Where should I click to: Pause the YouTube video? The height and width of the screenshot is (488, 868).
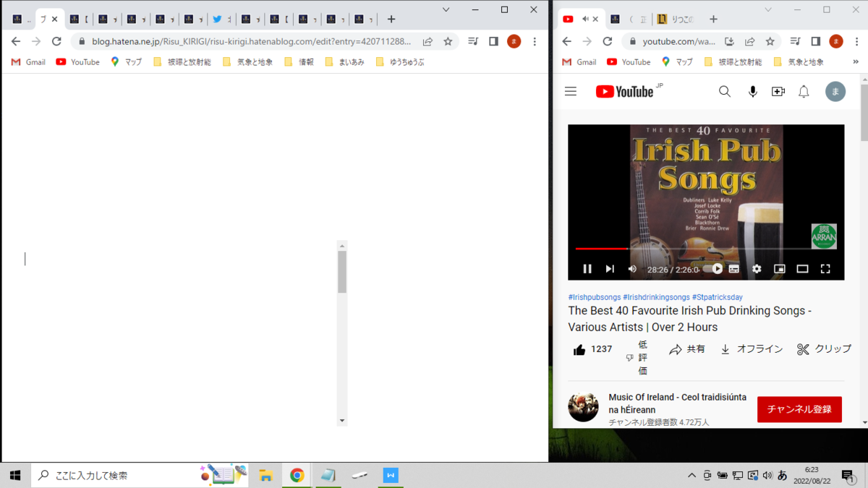point(587,269)
